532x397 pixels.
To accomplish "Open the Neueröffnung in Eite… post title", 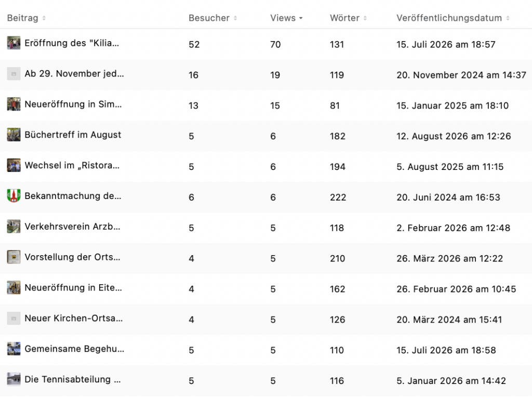I will (x=73, y=288).
